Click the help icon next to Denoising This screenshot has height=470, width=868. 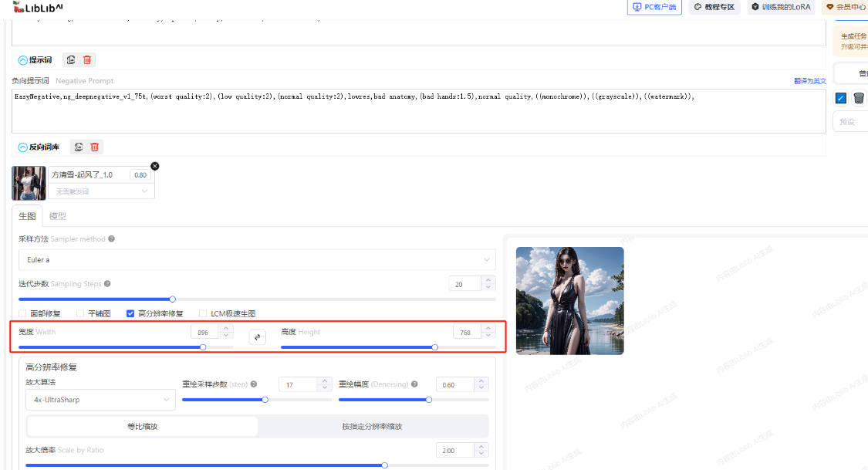(414, 384)
